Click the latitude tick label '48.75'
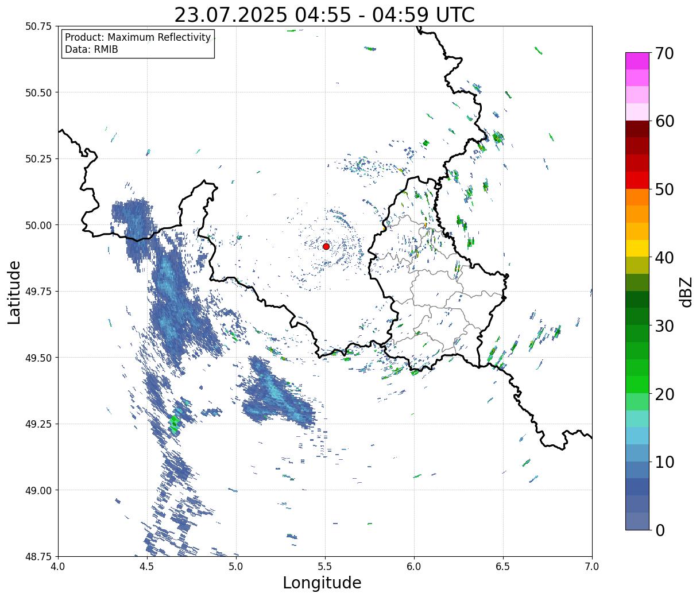This screenshot has height=597, width=700. [x=38, y=556]
